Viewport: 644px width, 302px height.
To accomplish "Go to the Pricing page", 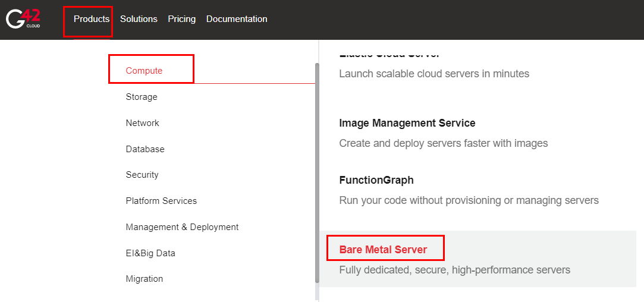I will click(x=181, y=19).
